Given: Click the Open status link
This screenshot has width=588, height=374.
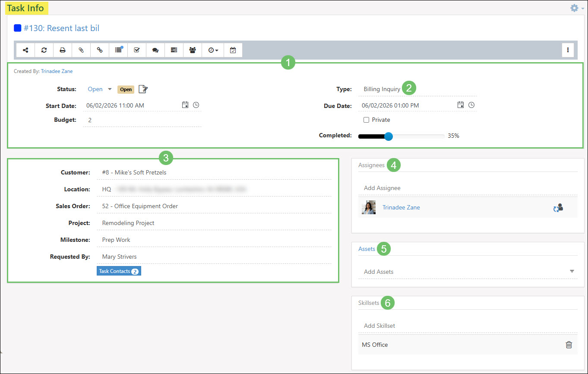Looking at the screenshot, I should coord(95,89).
